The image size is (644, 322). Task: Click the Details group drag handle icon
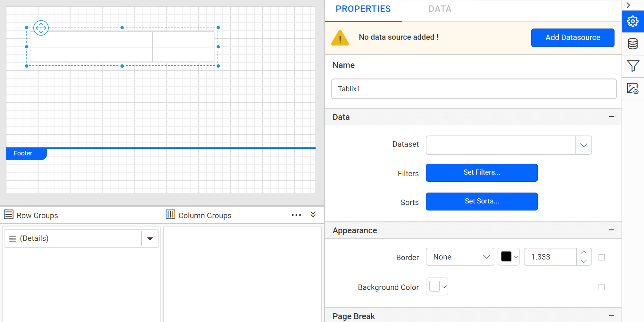pyautogui.click(x=12, y=239)
